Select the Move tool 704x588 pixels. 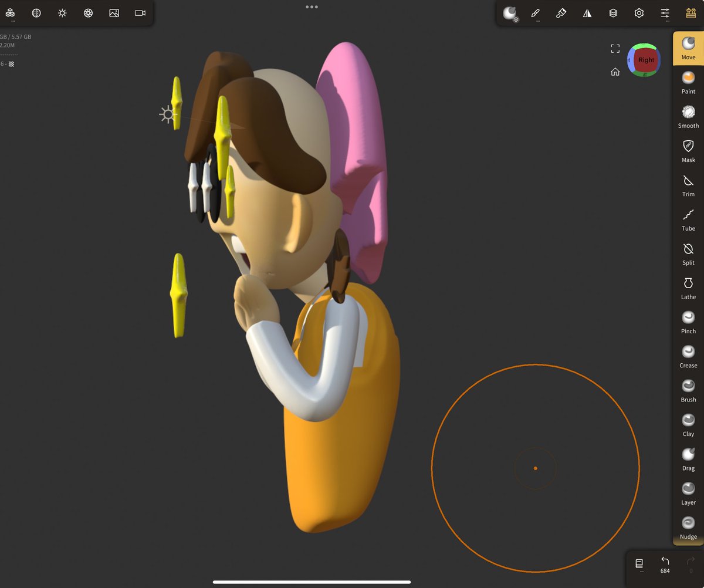tap(688, 48)
